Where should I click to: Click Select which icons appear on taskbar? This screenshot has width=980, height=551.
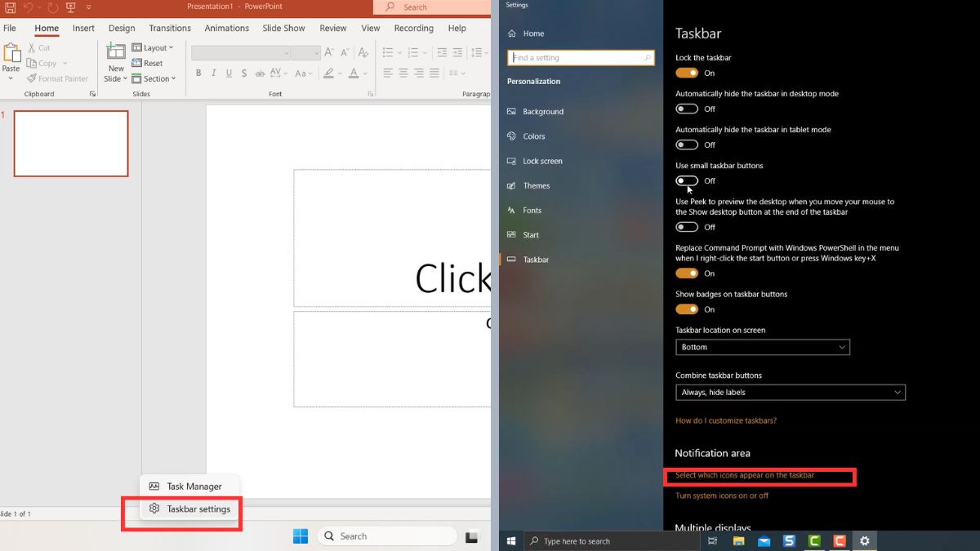pyautogui.click(x=745, y=475)
